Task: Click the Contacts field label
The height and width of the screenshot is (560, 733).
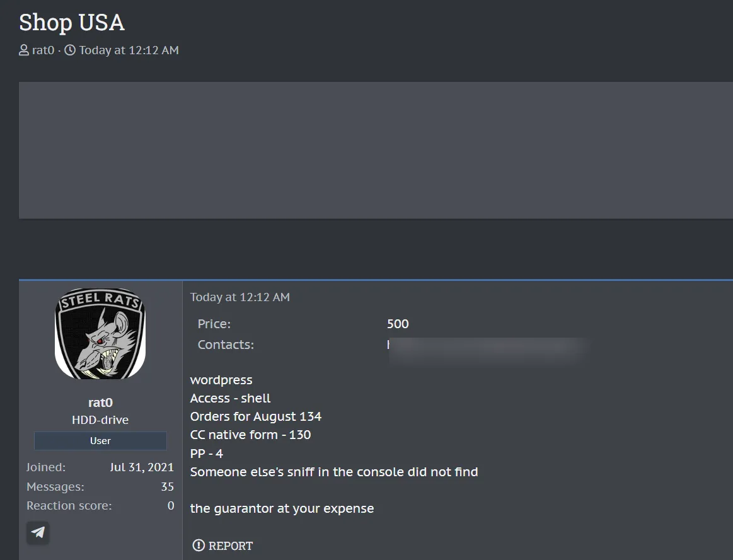Action: click(x=226, y=345)
